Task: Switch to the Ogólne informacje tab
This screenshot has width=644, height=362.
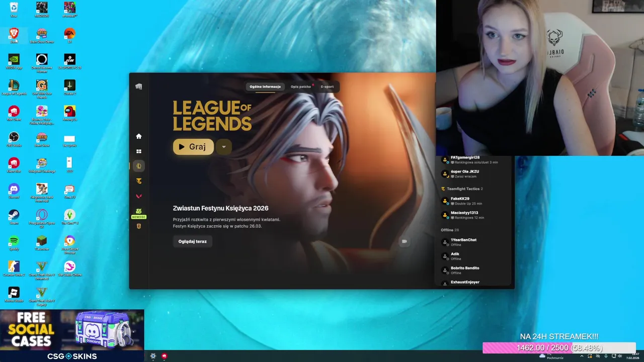Action: 265,86
